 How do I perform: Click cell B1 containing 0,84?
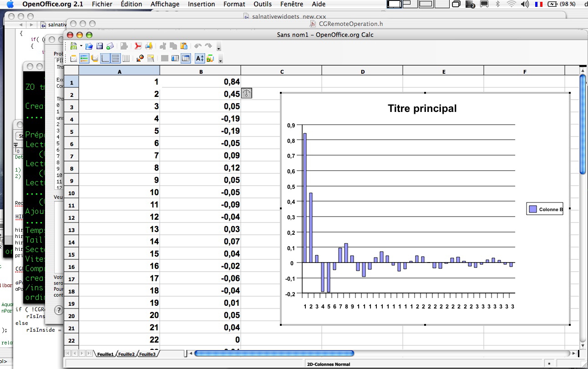pos(200,82)
